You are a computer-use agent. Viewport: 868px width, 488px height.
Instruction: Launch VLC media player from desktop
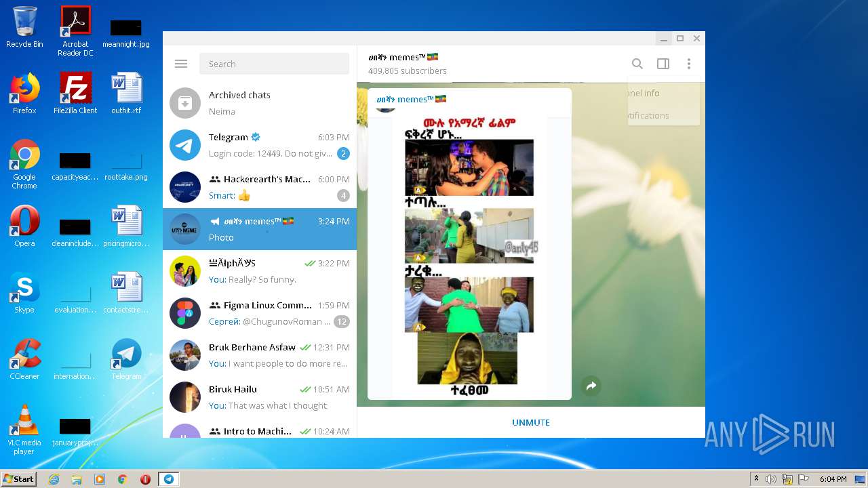24,430
